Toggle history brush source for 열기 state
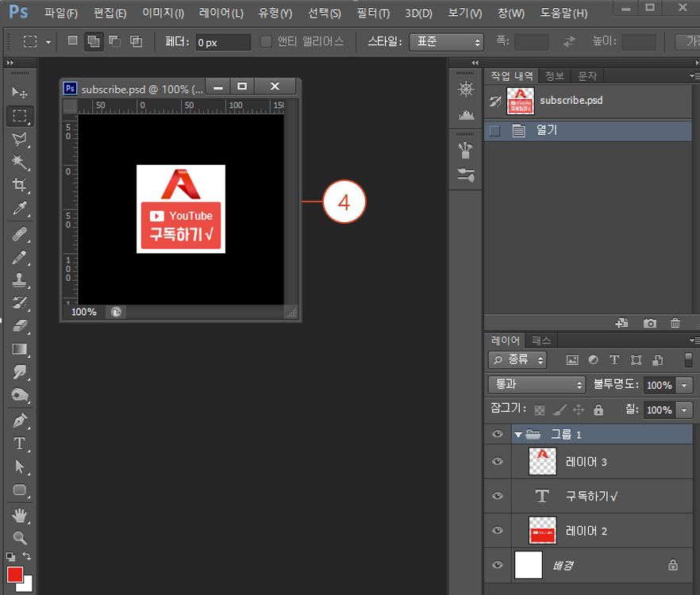Viewport: 700px width, 595px height. click(494, 131)
